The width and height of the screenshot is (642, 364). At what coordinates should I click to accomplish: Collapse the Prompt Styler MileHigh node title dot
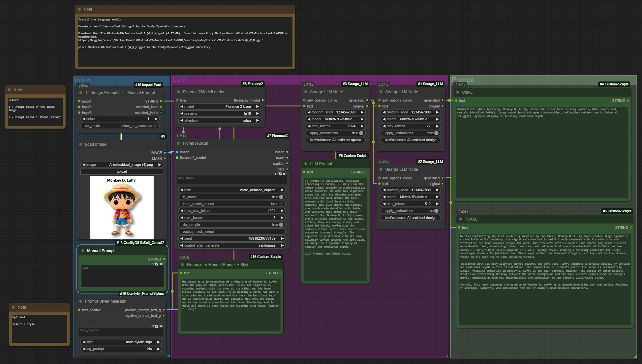click(81, 301)
